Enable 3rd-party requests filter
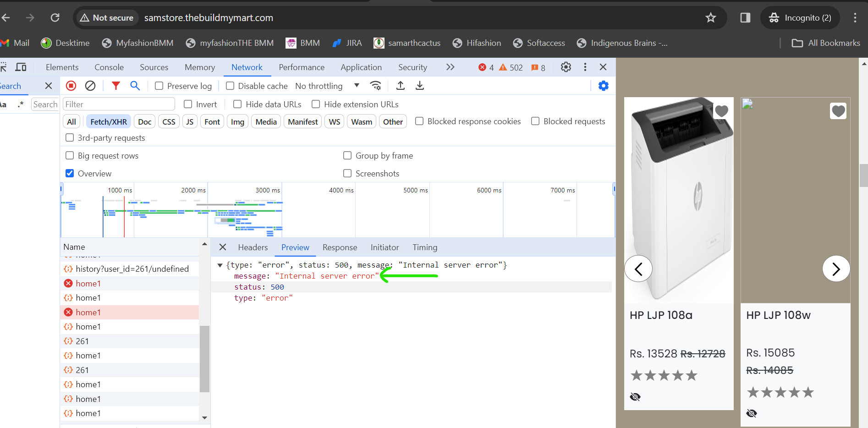 tap(70, 138)
